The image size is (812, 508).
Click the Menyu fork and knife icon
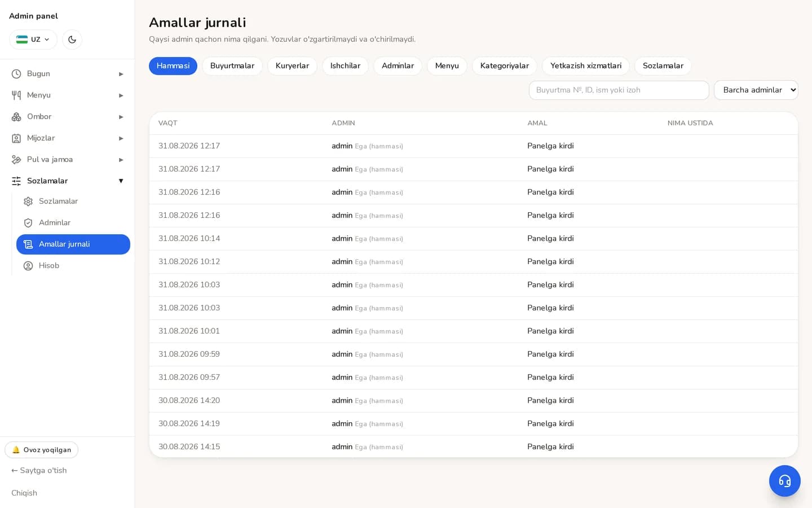[16, 95]
